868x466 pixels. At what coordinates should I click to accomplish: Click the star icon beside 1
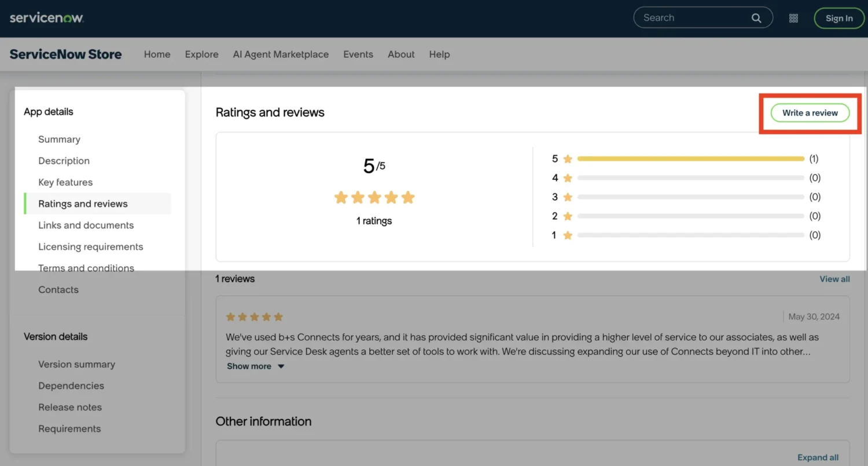pos(568,235)
